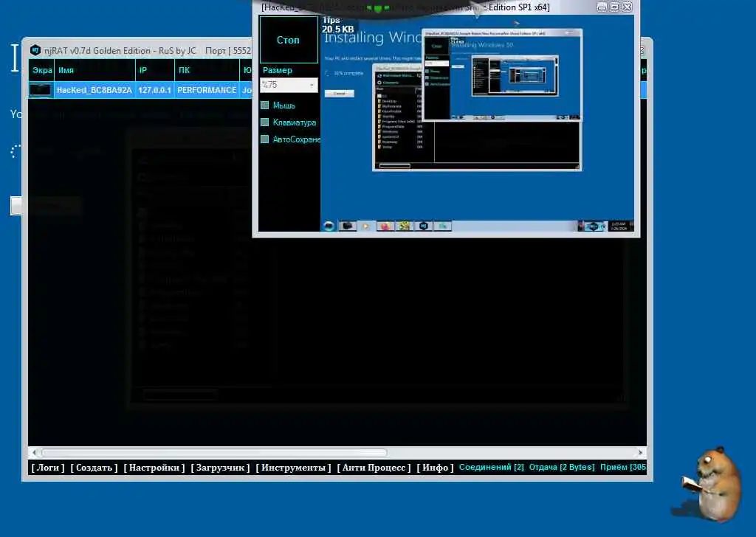The image size is (756, 537).
Task: Sort by the IP column header
Action: 155,70
